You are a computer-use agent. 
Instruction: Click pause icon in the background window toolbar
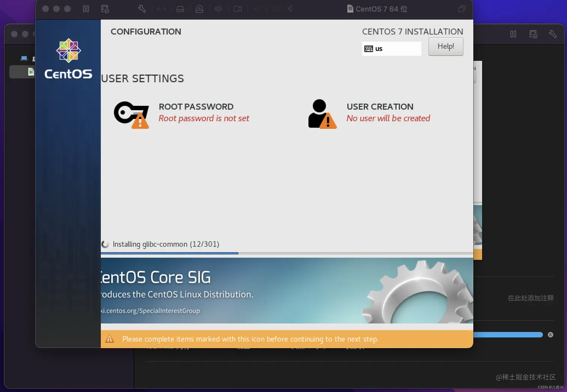click(x=513, y=34)
